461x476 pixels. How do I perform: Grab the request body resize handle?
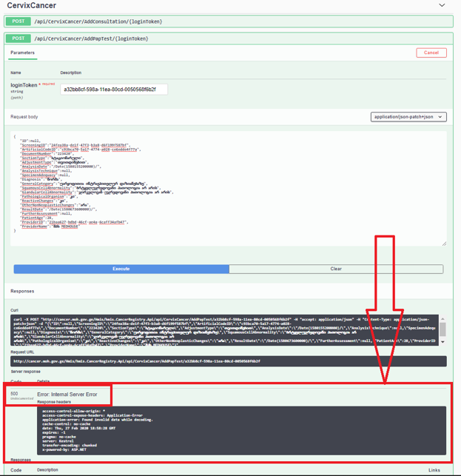[x=444, y=244]
